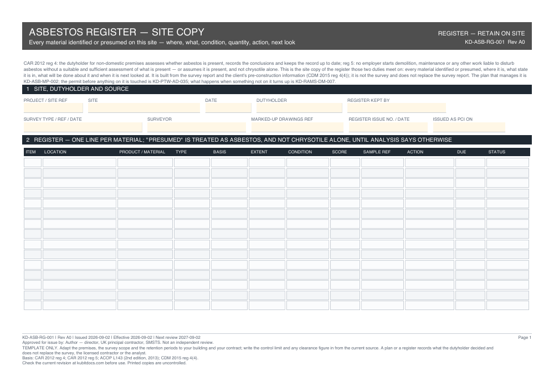Select the ACTION column header

click(415, 152)
